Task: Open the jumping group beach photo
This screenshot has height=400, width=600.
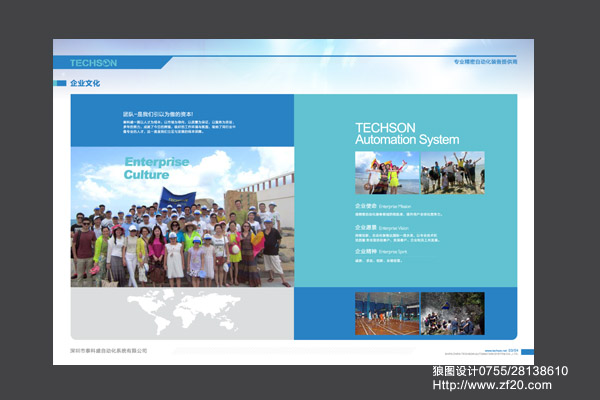Action: (x=453, y=173)
